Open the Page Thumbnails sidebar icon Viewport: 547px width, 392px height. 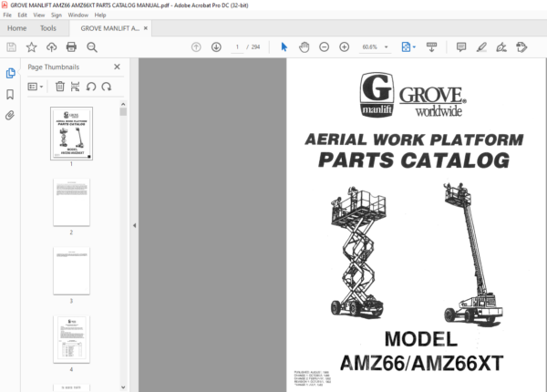[x=10, y=73]
